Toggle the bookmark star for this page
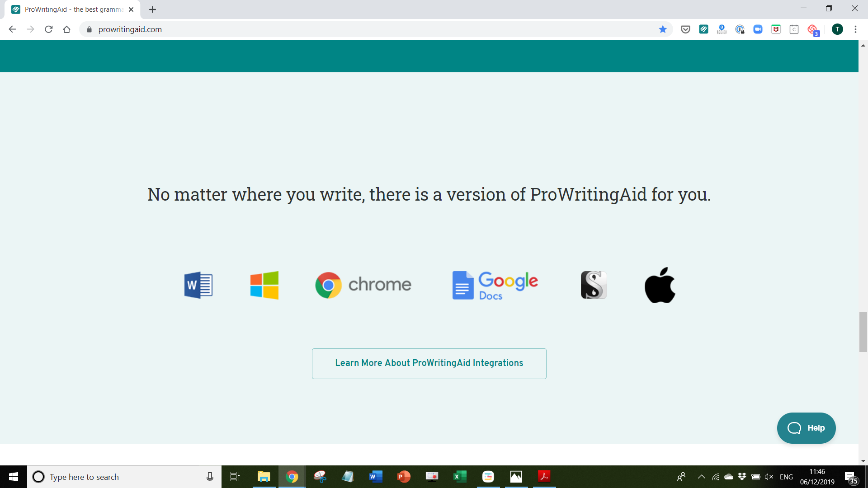The width and height of the screenshot is (868, 488). (x=663, y=29)
